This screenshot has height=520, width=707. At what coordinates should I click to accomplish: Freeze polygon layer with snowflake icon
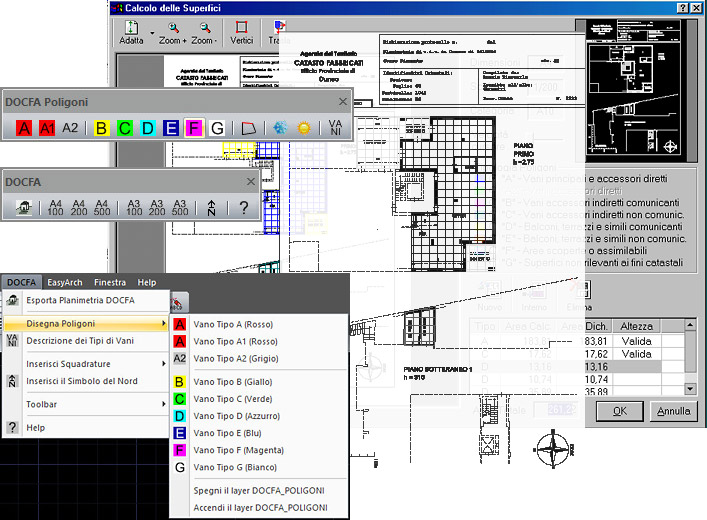coord(280,128)
